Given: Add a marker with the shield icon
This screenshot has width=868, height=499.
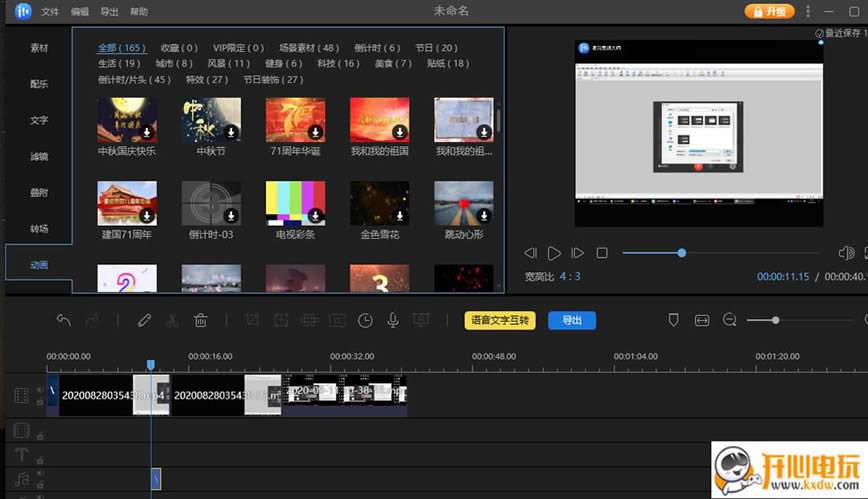Looking at the screenshot, I should click(673, 320).
